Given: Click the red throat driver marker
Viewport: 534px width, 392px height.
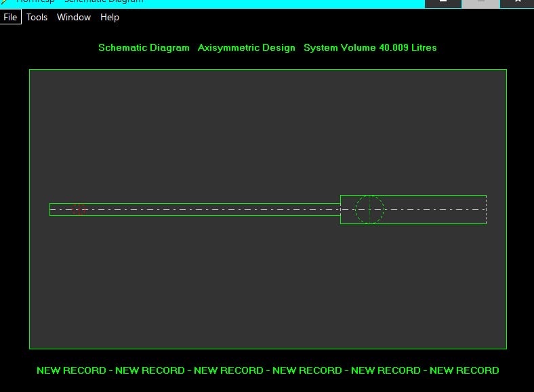Looking at the screenshot, I should pos(79,210).
